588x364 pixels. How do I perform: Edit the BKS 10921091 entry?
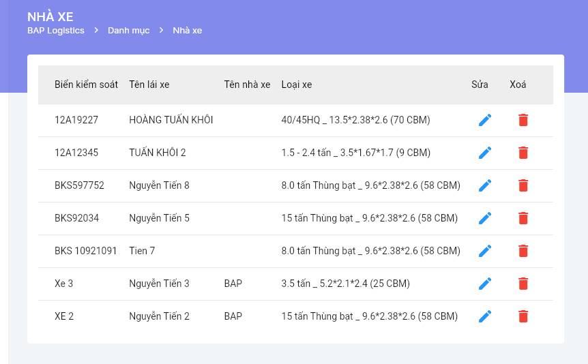[485, 251]
